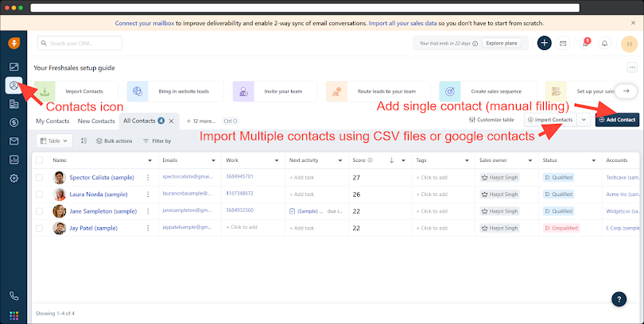The width and height of the screenshot is (644, 324).
Task: Open the icon with red badge 1
Action: 585,43
